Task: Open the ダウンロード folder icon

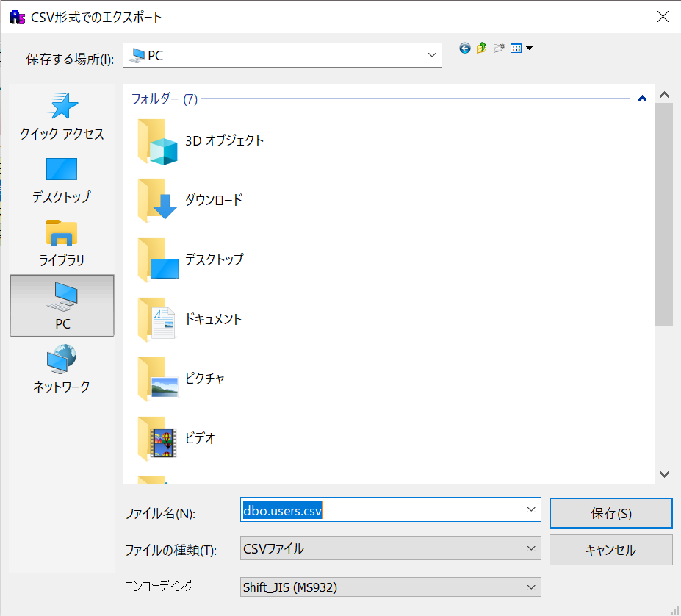Action: point(157,201)
